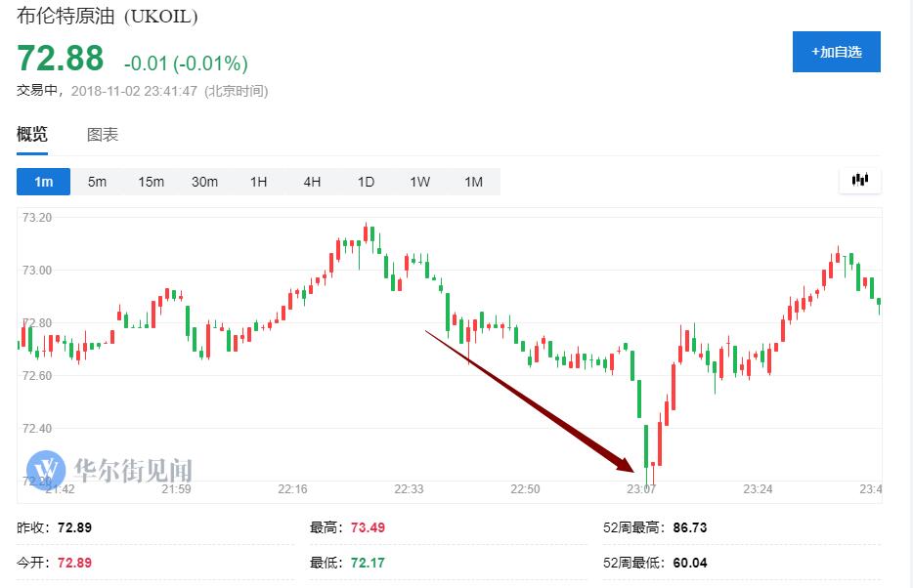Screen dimensions: 913x588
Task: Set chart interval to 30m
Action: [x=204, y=182]
